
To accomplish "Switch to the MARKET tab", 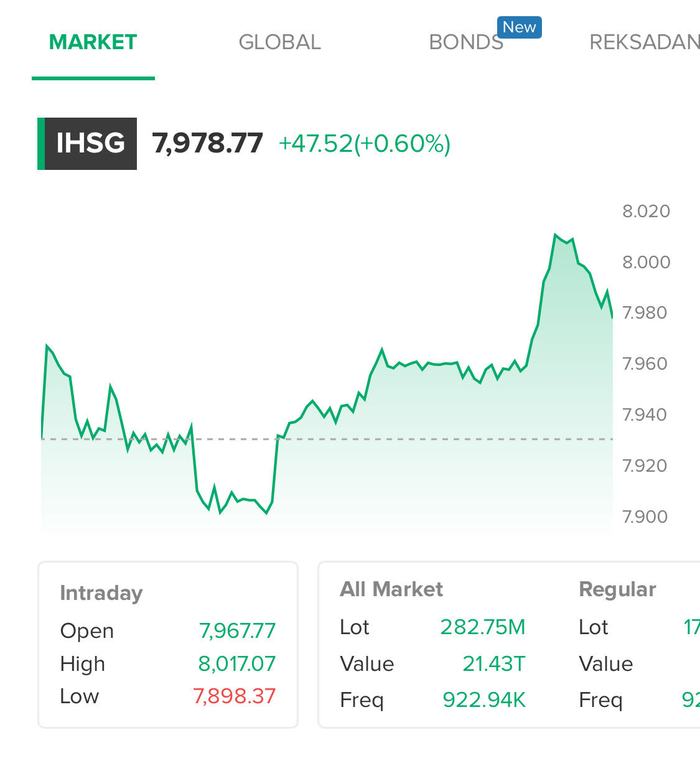I will 93,42.
